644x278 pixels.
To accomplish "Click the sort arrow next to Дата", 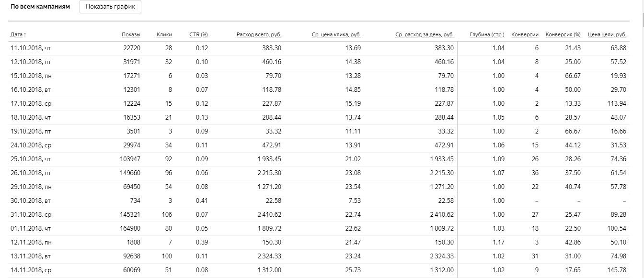I will (x=25, y=35).
